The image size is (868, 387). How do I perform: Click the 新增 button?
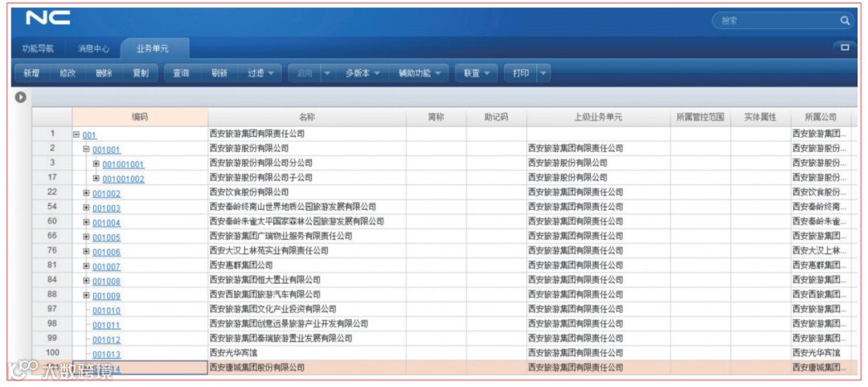(x=31, y=73)
